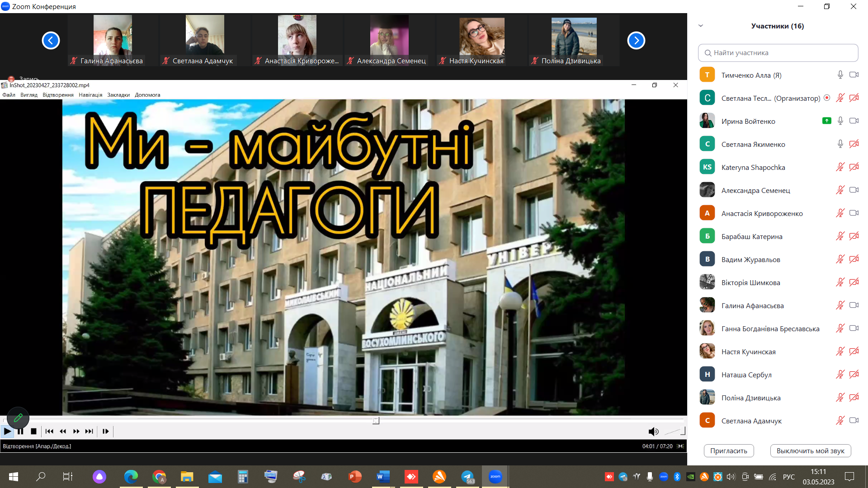Toggle camera icon for Тимченко Алла
Screen dimensions: 868x488
(x=854, y=75)
